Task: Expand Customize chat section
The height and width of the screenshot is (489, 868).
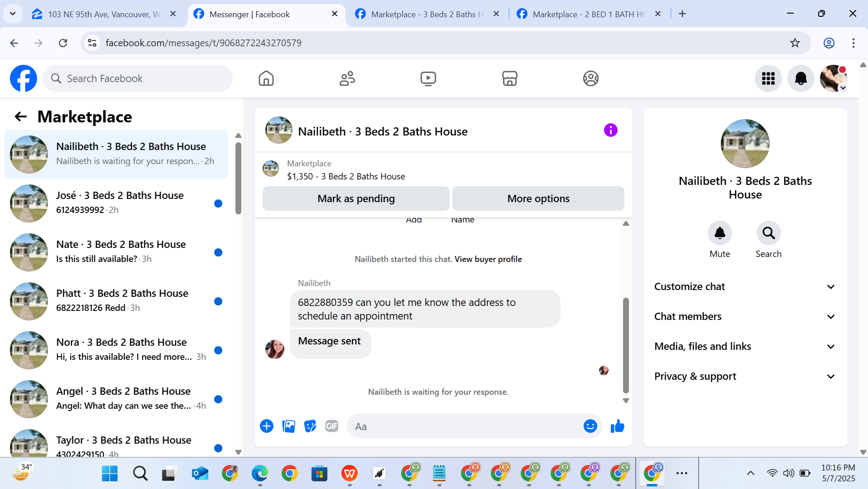Action: coord(745,286)
